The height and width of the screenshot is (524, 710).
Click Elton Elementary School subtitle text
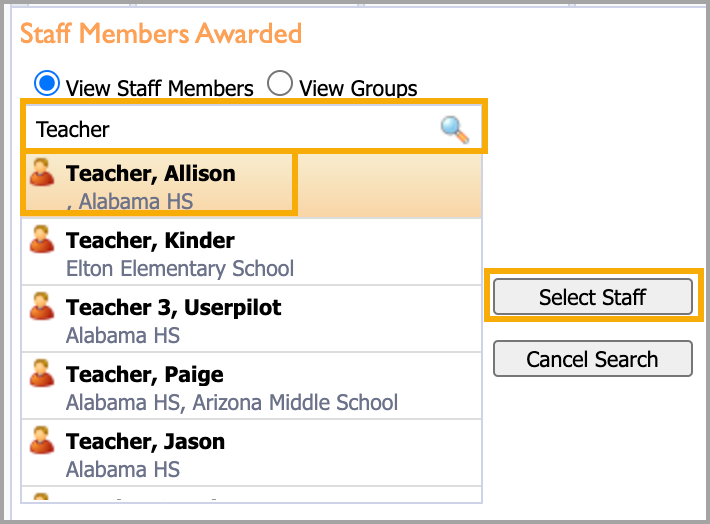180,269
